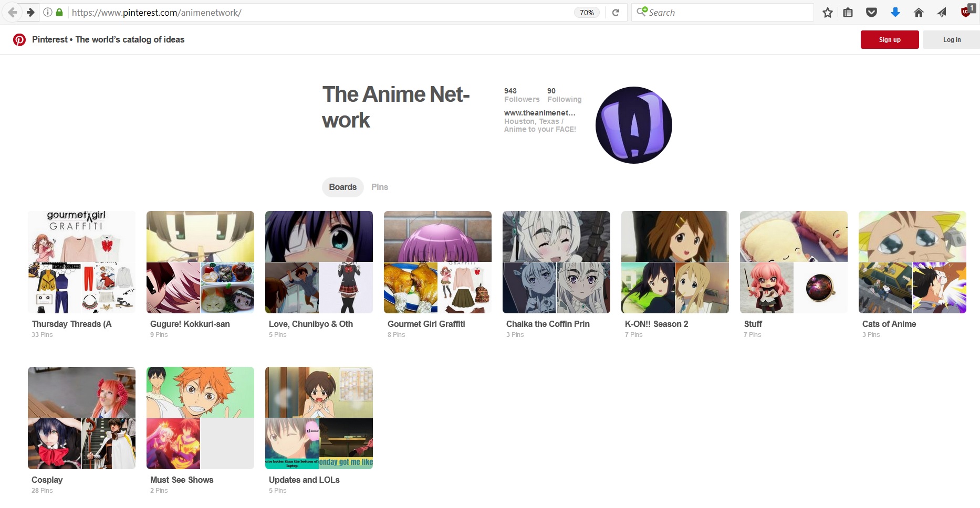Click the Gugure! Kokkuri-san board title
This screenshot has height=508, width=980.
(x=190, y=324)
